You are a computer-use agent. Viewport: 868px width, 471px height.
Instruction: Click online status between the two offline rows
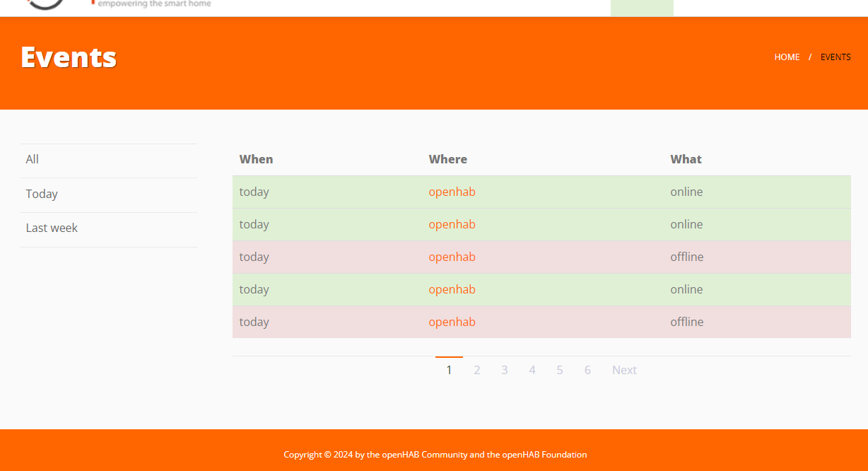[x=686, y=289]
